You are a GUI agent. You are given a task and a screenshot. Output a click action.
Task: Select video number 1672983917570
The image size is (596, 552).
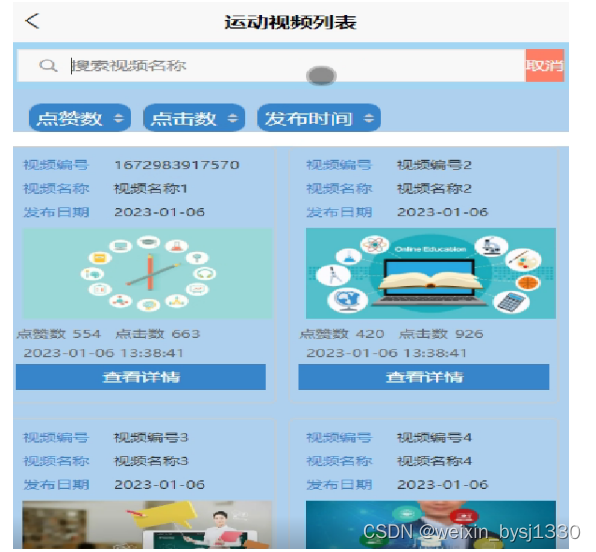177,165
